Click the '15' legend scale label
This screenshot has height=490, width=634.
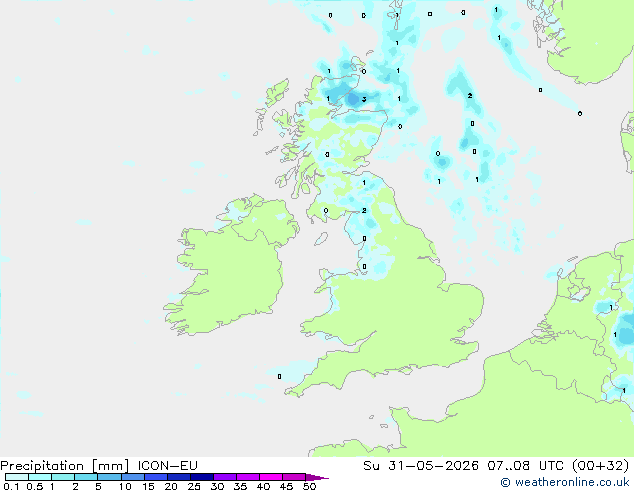(148, 486)
